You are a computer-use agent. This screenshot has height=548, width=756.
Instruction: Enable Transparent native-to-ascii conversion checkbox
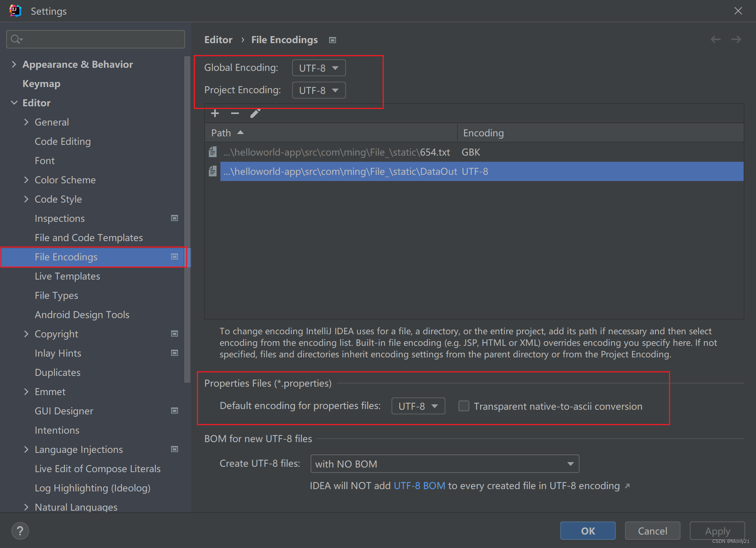coord(464,406)
